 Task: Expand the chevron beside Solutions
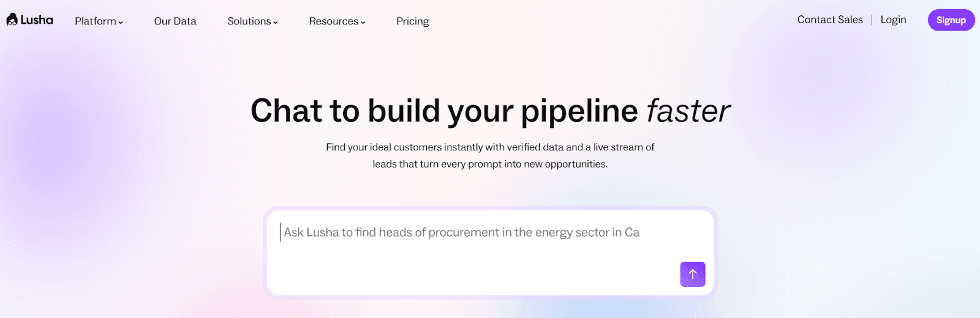pyautogui.click(x=276, y=23)
